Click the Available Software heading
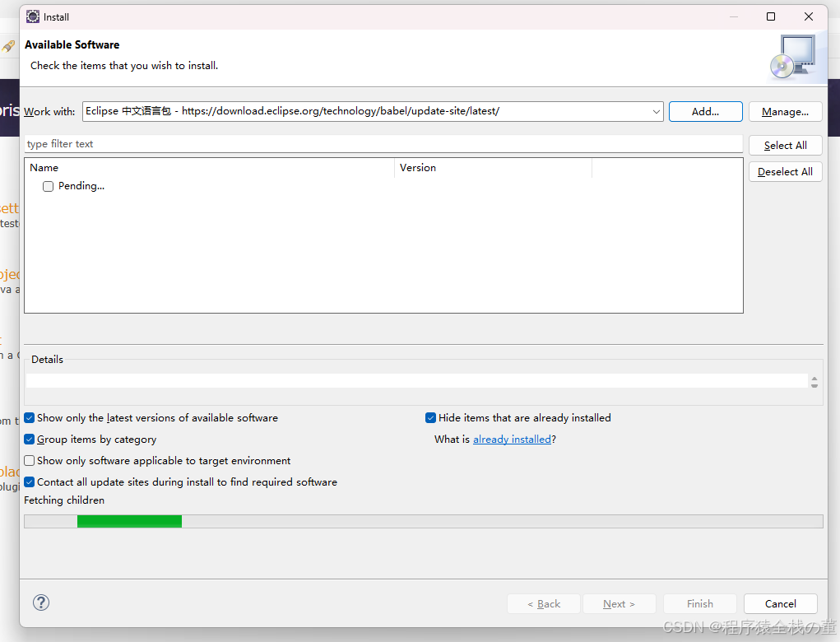 (72, 45)
